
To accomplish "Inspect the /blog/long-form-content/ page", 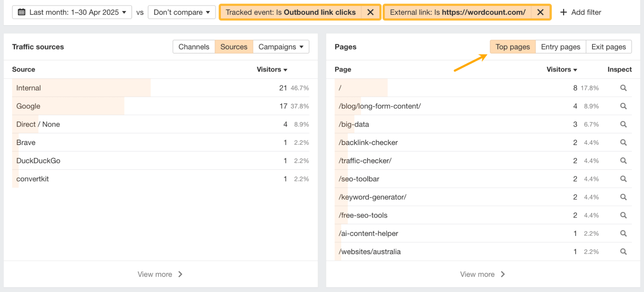I will point(623,106).
